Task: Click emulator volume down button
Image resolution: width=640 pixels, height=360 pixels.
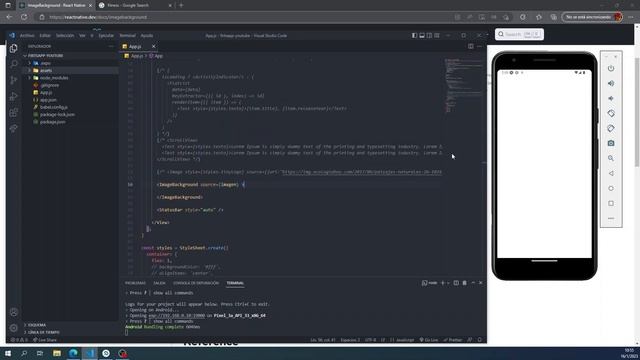Action: (611, 98)
